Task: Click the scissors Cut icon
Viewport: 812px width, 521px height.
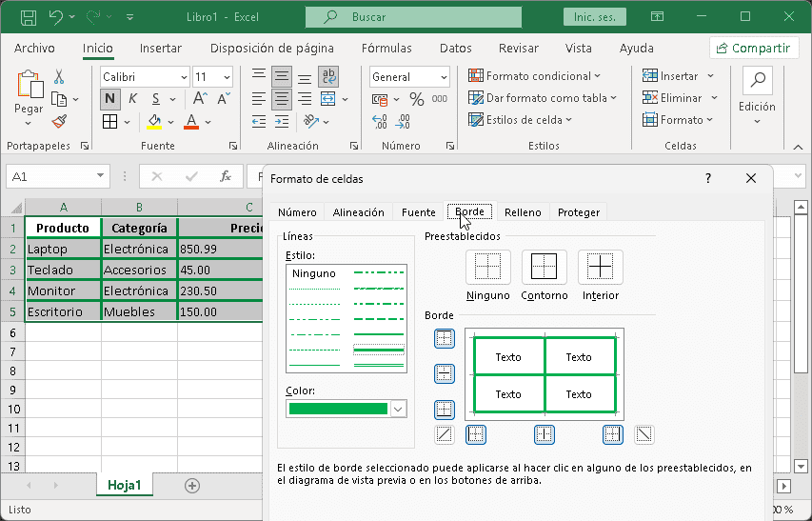Action: tap(59, 77)
